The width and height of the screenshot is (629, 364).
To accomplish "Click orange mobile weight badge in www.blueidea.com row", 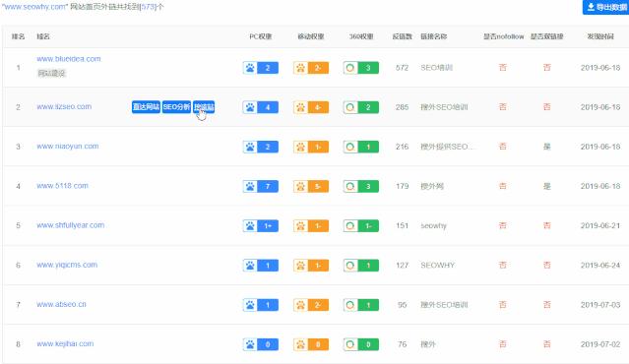I will coord(311,68).
